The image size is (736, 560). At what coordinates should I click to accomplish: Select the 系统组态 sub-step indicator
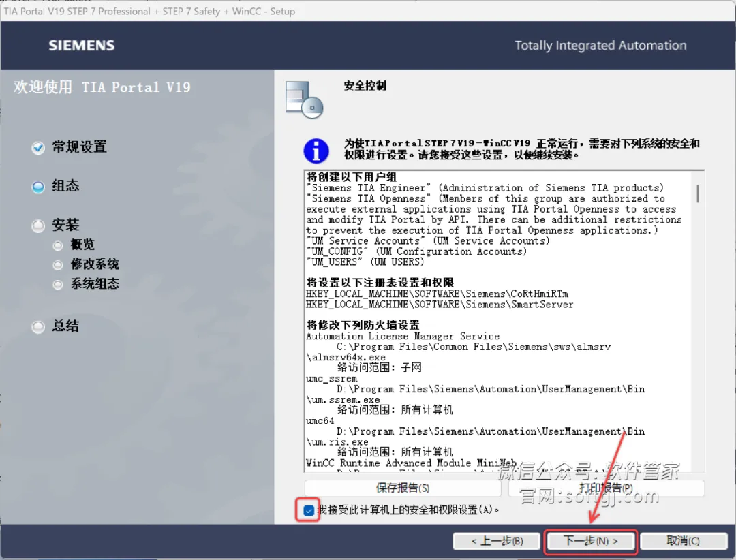pyautogui.click(x=58, y=285)
